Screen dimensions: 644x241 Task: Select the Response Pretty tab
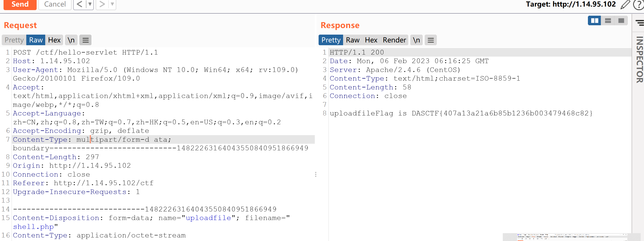coord(331,40)
